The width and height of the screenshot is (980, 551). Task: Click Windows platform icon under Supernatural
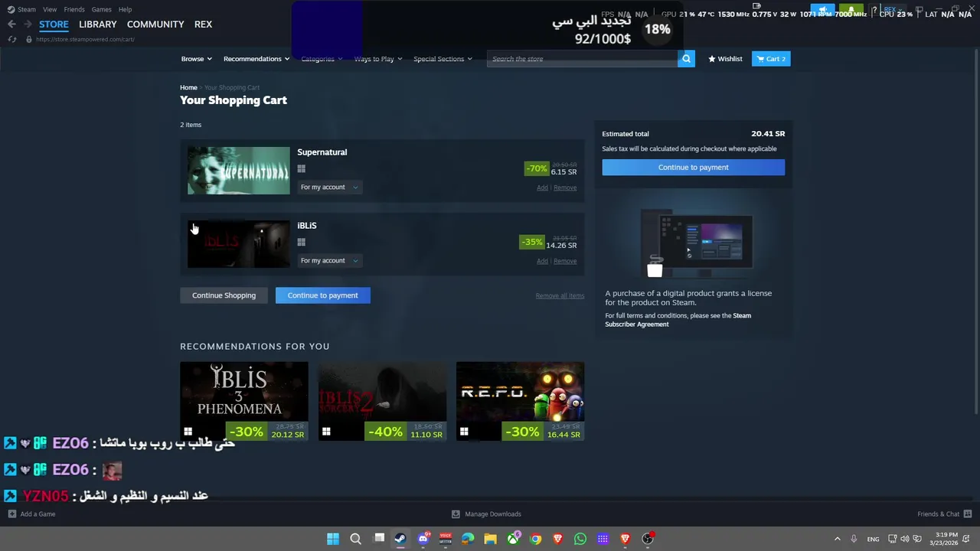[x=302, y=169]
